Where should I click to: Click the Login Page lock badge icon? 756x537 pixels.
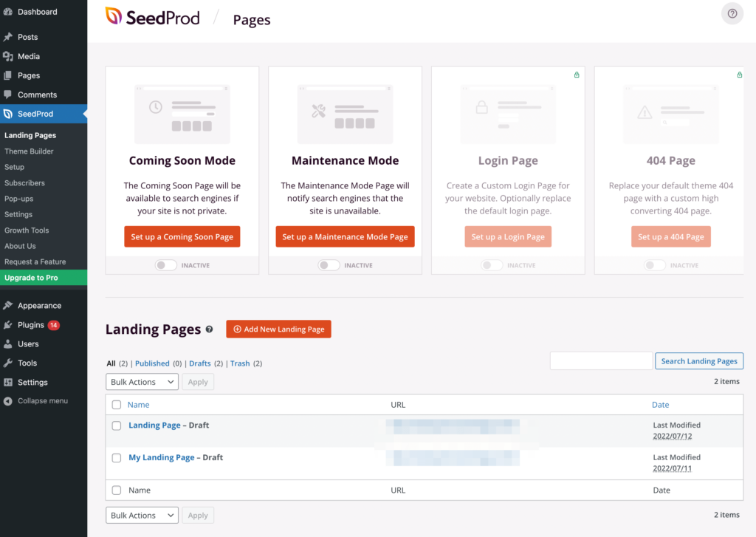pos(576,75)
